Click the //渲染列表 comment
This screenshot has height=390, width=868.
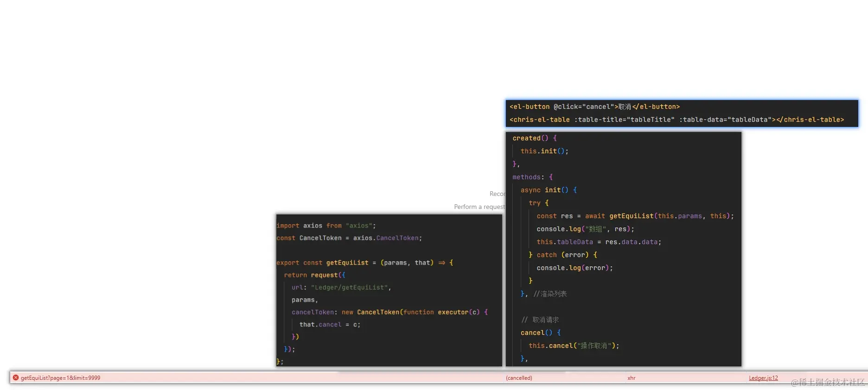pyautogui.click(x=550, y=294)
